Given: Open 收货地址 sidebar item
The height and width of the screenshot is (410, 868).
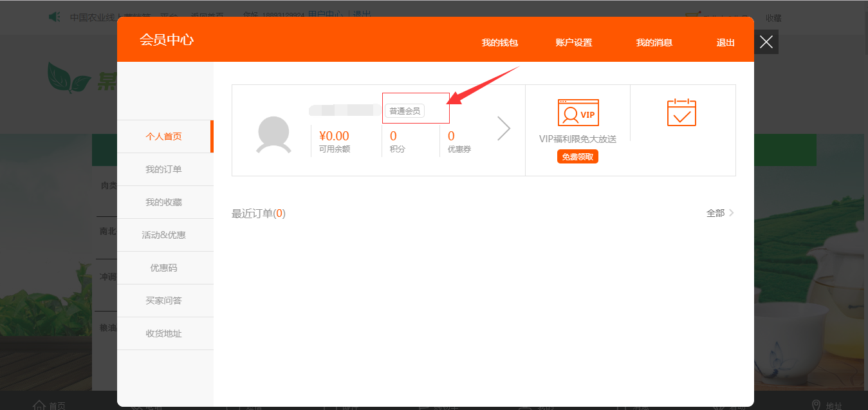Looking at the screenshot, I should coord(163,333).
